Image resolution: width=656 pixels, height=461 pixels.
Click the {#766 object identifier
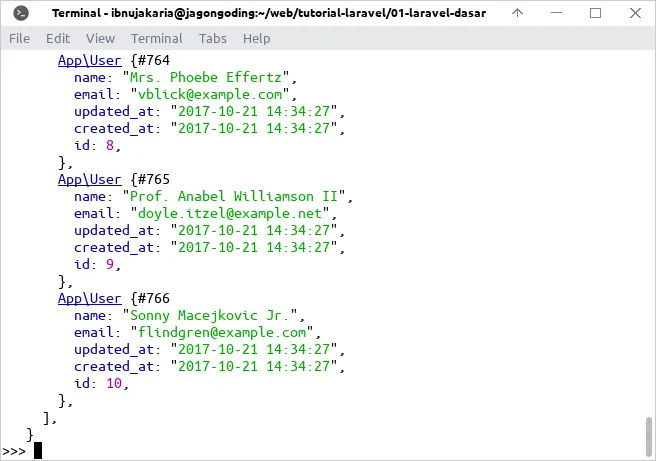coord(150,299)
